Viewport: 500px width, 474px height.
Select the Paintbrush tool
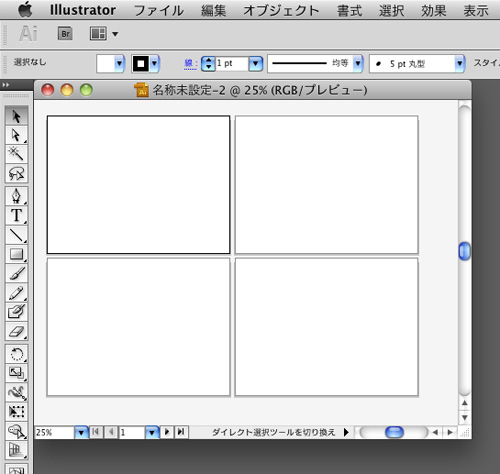tap(16, 273)
